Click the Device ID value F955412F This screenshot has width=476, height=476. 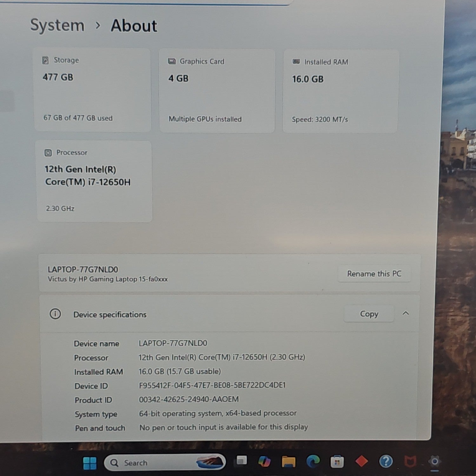(212, 385)
